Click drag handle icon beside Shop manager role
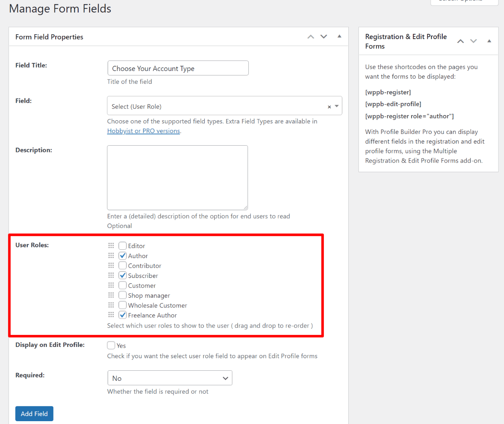This screenshot has width=504, height=424. [x=111, y=295]
